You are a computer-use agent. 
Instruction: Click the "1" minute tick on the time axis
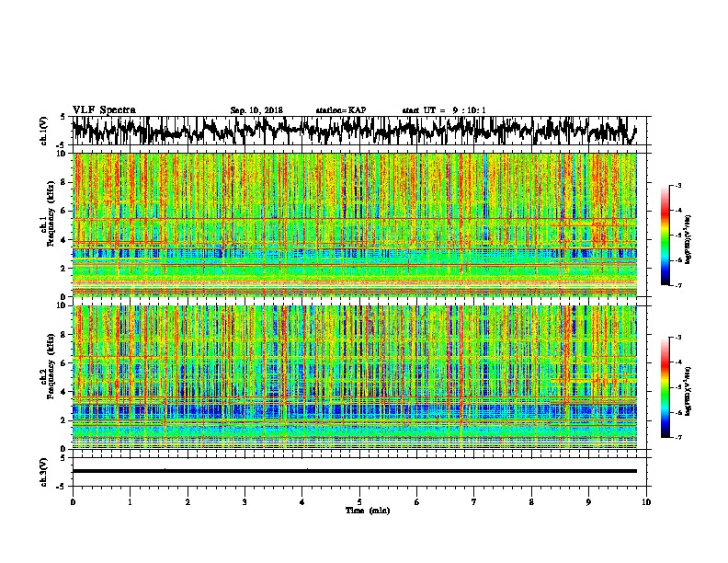tap(131, 502)
